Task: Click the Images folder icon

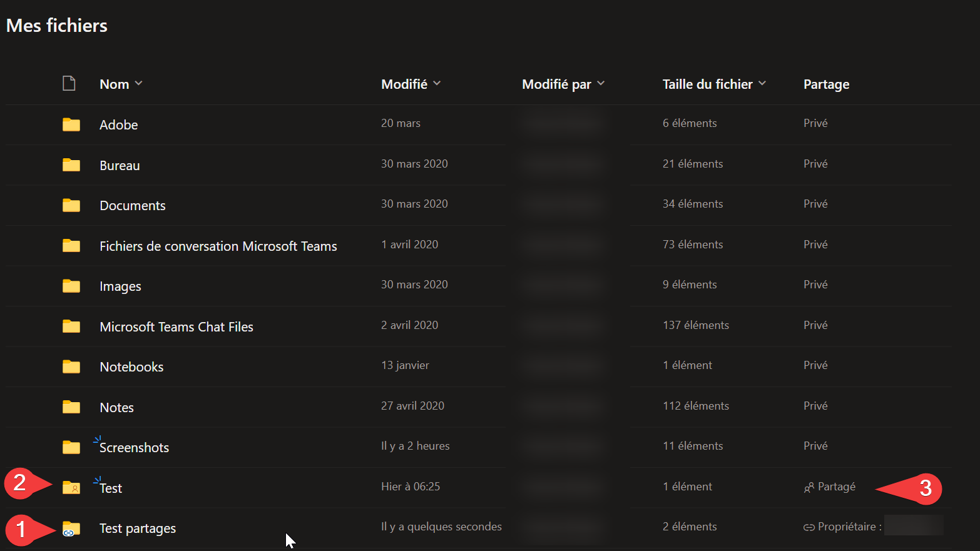Action: (71, 286)
